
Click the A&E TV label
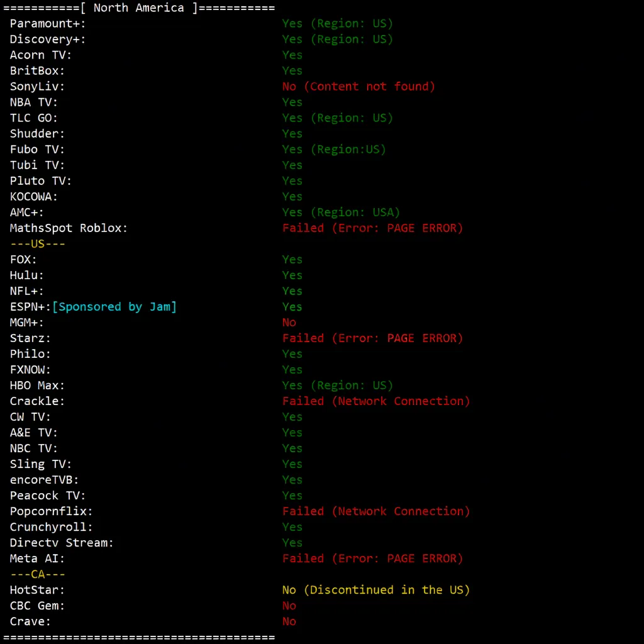tap(34, 433)
